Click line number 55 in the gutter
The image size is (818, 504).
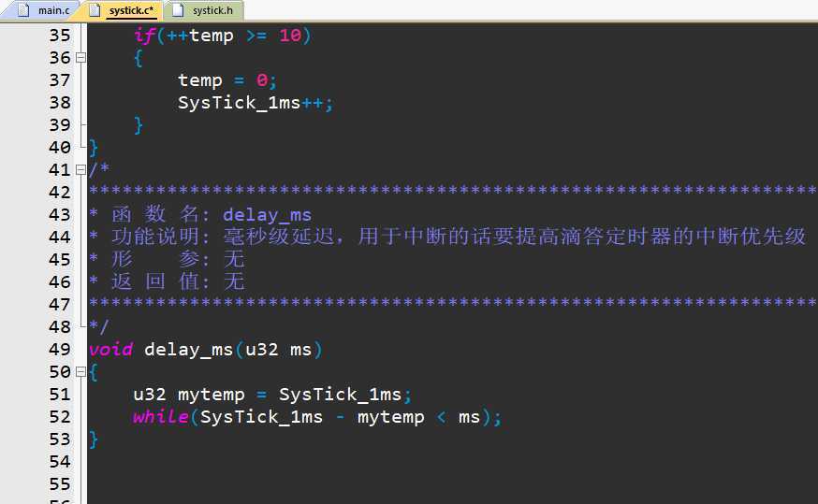pos(60,484)
